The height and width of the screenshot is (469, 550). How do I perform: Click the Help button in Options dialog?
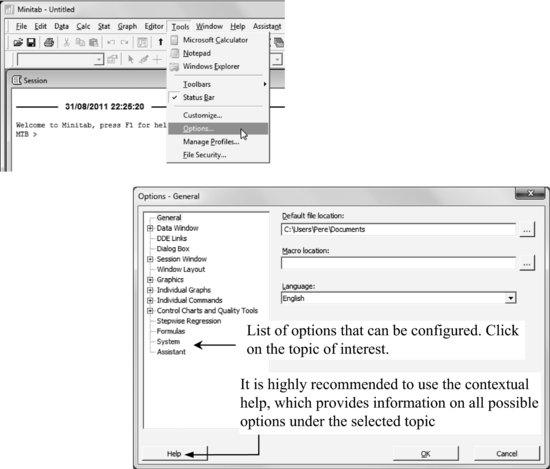[x=174, y=454]
